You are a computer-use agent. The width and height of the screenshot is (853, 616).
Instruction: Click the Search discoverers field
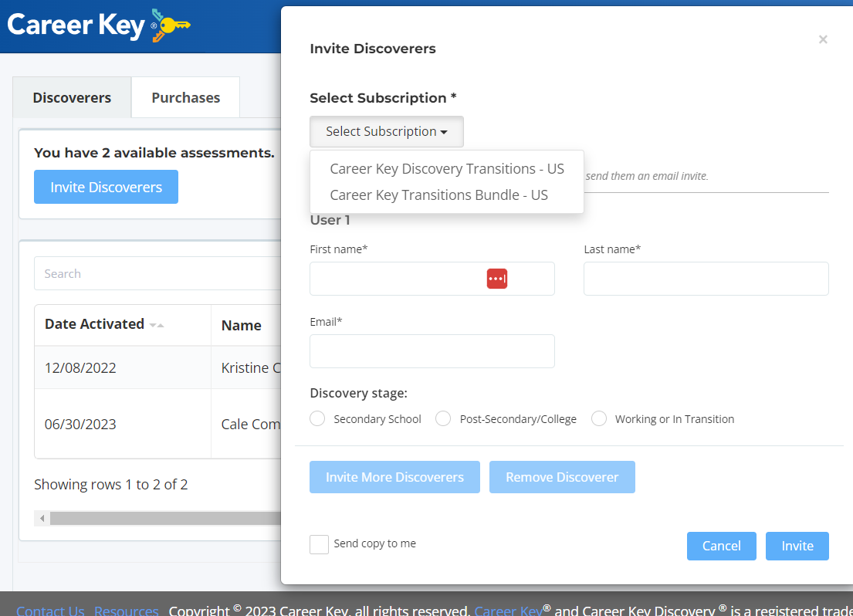point(157,273)
